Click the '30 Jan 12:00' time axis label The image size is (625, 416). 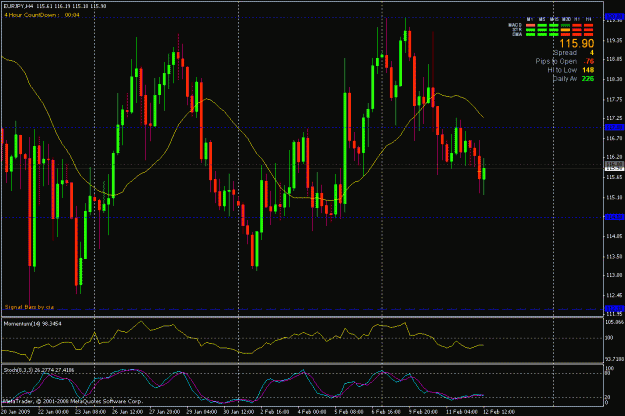[239, 412]
